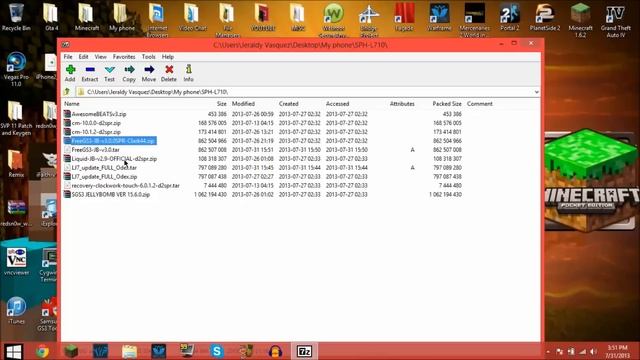Open the View menu
The height and width of the screenshot is (360, 640).
[x=100, y=57]
